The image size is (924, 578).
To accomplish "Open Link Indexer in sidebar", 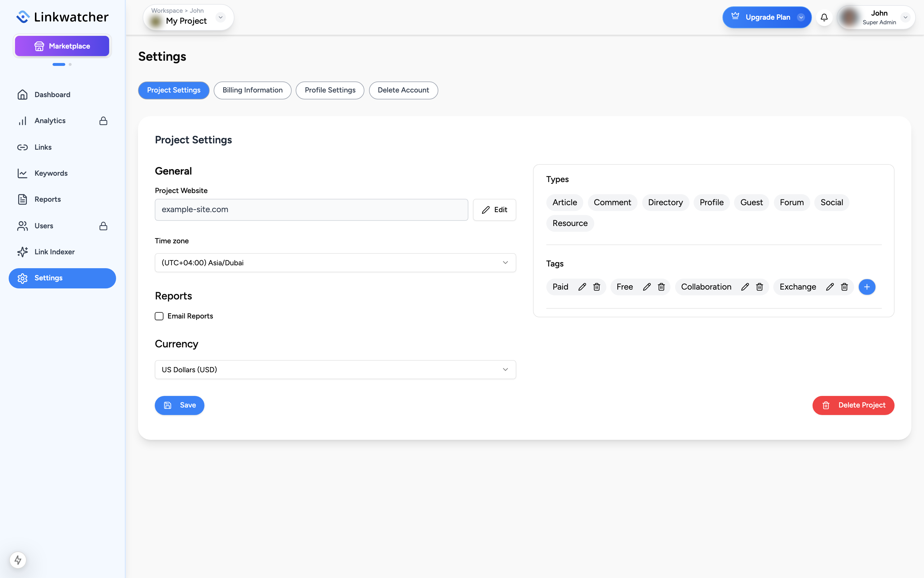I will point(62,252).
